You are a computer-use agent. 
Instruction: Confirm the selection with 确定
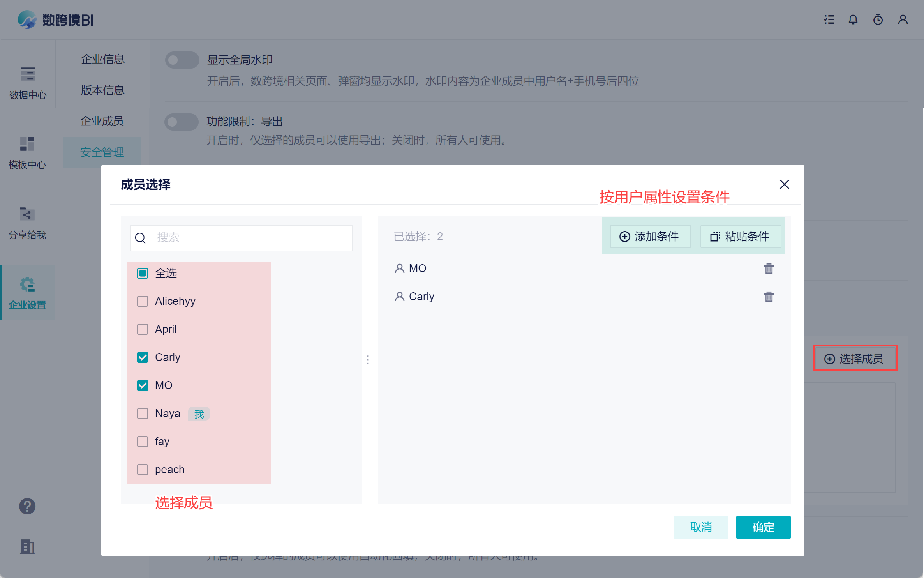click(x=763, y=527)
